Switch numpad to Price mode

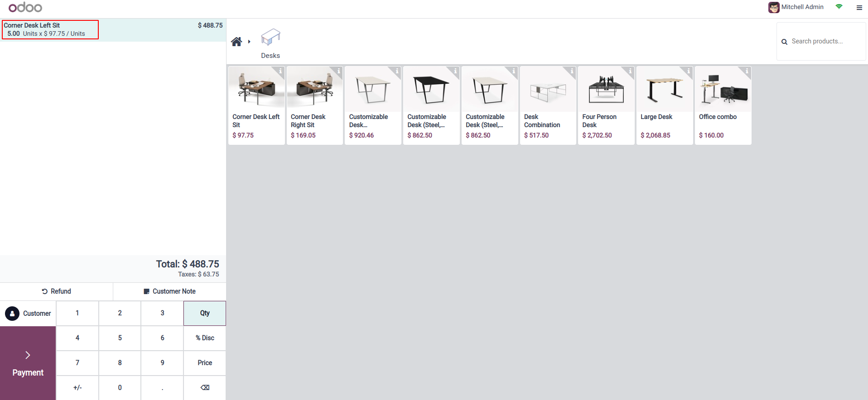[x=205, y=363]
